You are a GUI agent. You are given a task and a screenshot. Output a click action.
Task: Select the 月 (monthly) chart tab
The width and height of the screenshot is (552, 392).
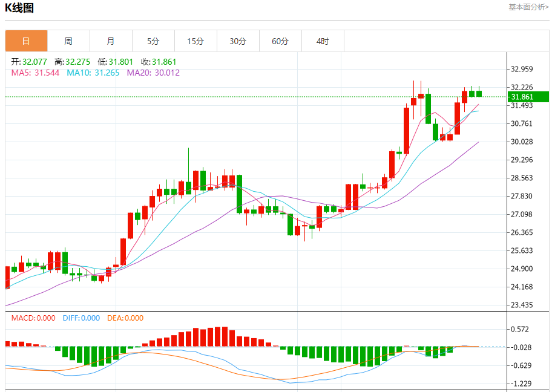pyautogui.click(x=111, y=41)
